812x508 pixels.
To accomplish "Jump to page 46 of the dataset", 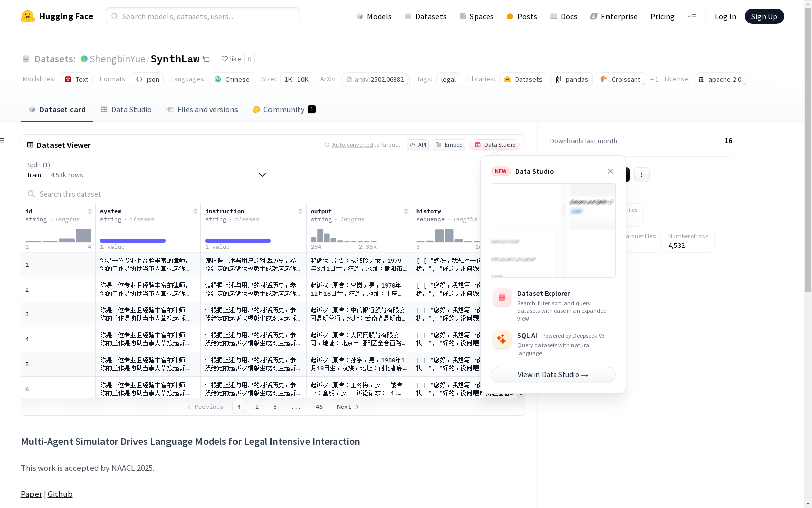I will point(319,407).
